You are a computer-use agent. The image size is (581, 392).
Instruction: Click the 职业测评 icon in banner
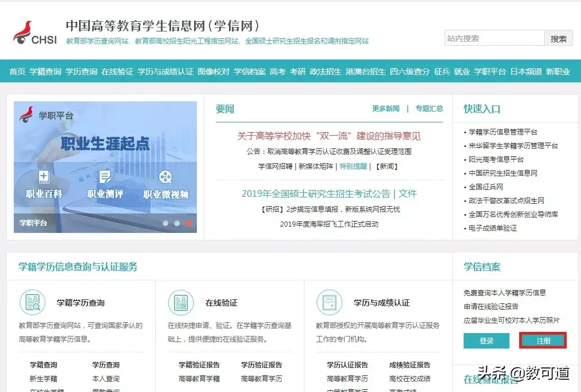click(105, 177)
